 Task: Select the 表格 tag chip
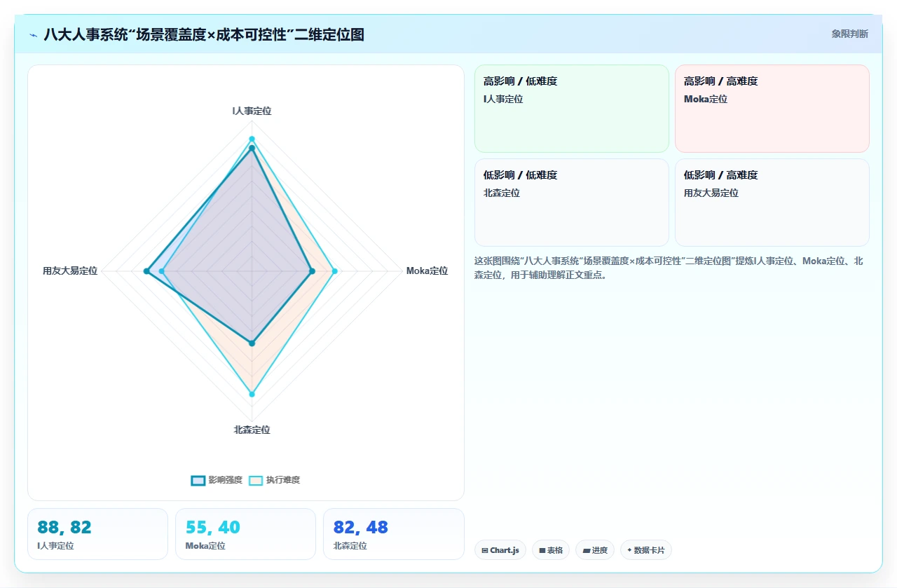pyautogui.click(x=551, y=550)
